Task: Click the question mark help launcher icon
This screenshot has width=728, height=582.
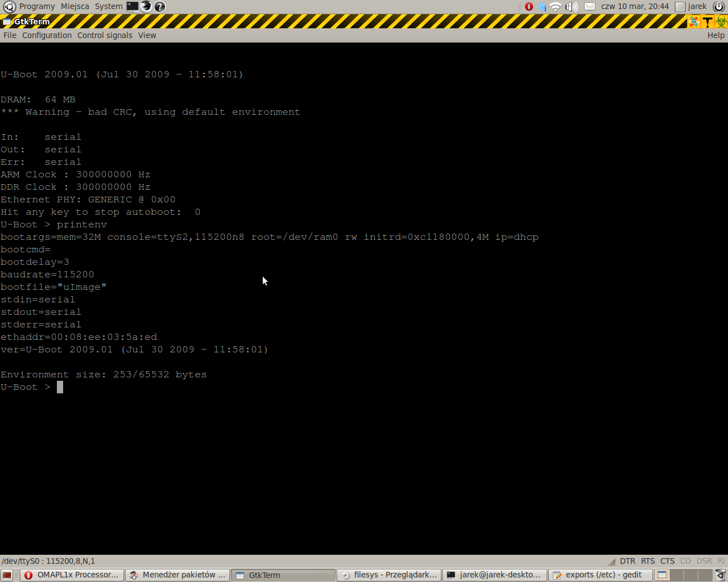Action: tap(160, 7)
